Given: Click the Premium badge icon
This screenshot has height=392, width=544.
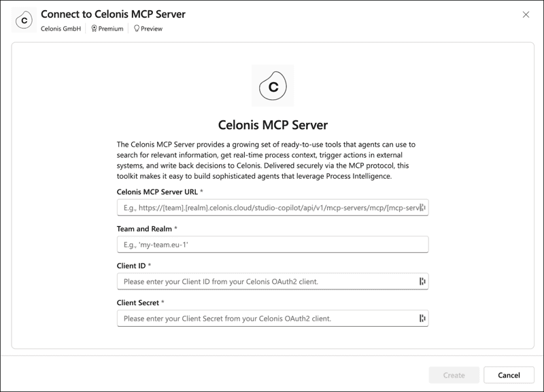Looking at the screenshot, I should pyautogui.click(x=95, y=29).
